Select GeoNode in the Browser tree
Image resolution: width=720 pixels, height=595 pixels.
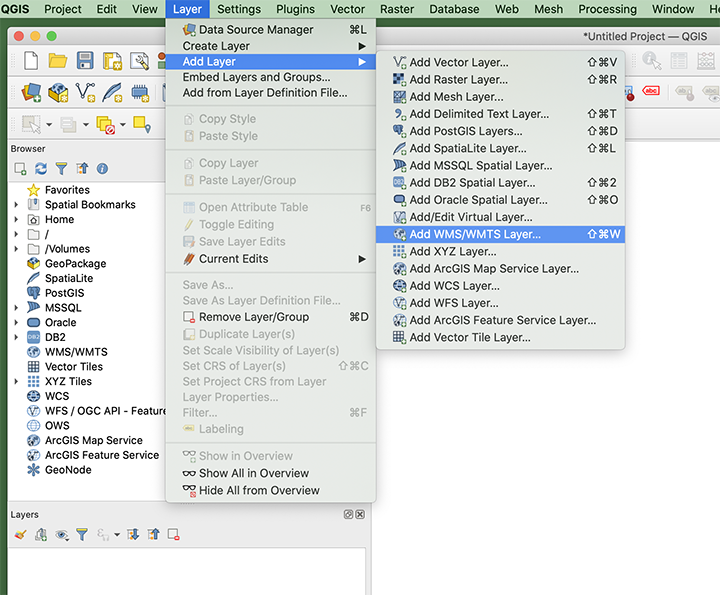click(68, 470)
